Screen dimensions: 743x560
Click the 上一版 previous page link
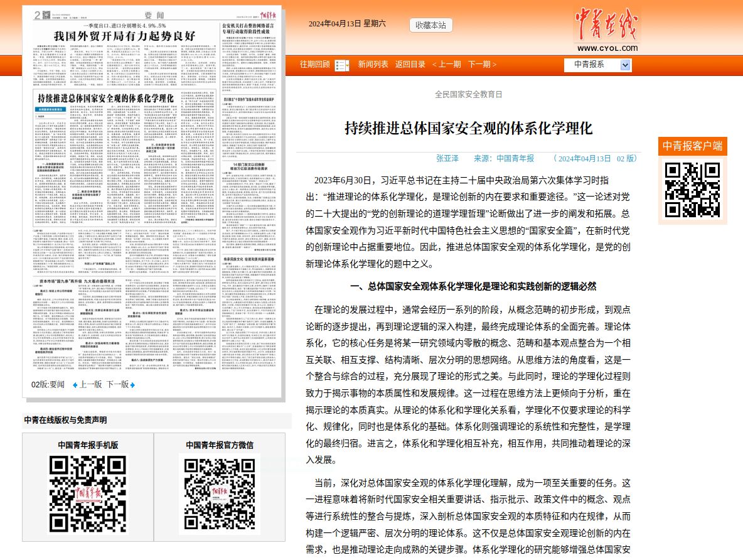point(90,385)
